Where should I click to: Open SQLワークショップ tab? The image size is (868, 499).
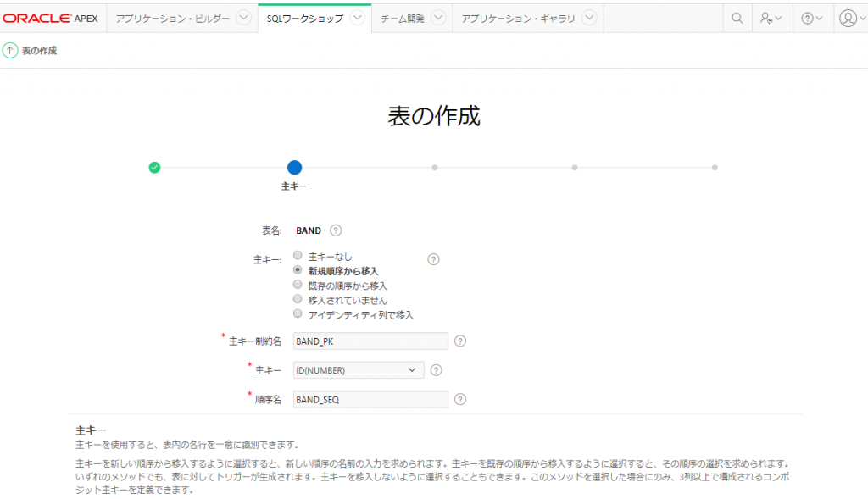[305, 19]
